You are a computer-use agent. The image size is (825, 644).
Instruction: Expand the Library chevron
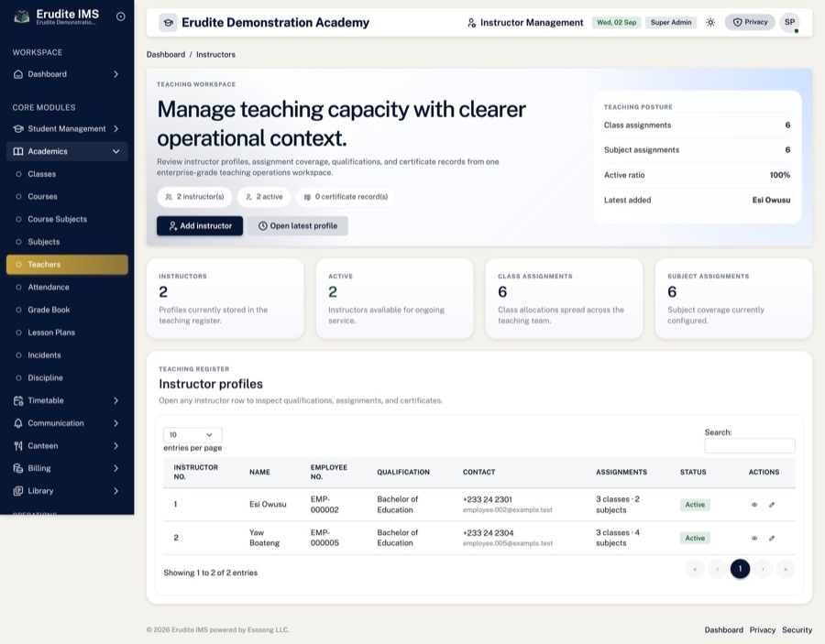click(x=115, y=491)
